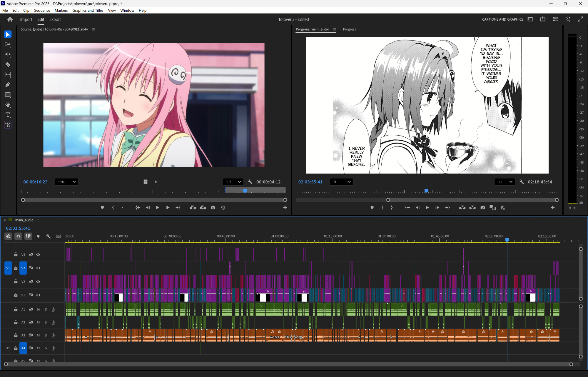Open CAPTIONS AND GRAPHICS workspace label
588x377 pixels.
502,19
